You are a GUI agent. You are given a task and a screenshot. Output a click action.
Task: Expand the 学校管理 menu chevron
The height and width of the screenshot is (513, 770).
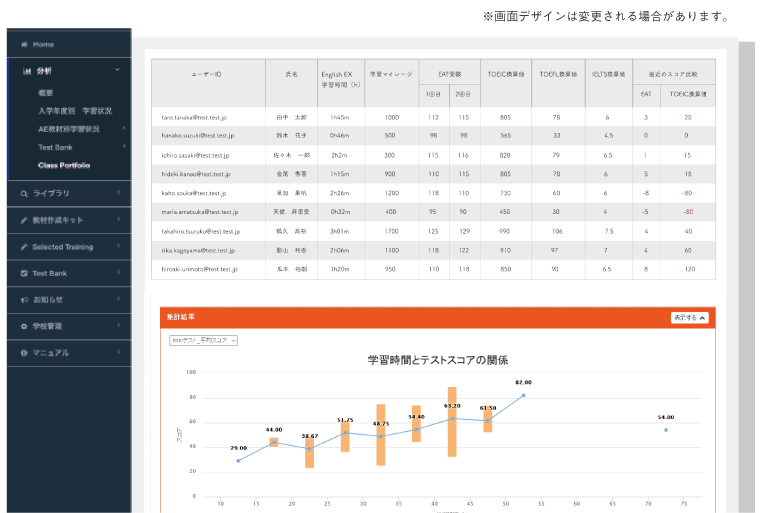(118, 325)
